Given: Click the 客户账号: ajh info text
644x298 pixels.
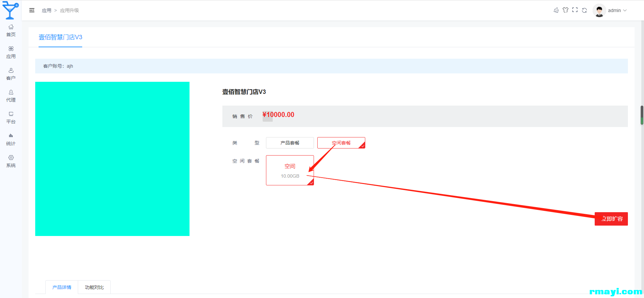Looking at the screenshot, I should (x=58, y=66).
